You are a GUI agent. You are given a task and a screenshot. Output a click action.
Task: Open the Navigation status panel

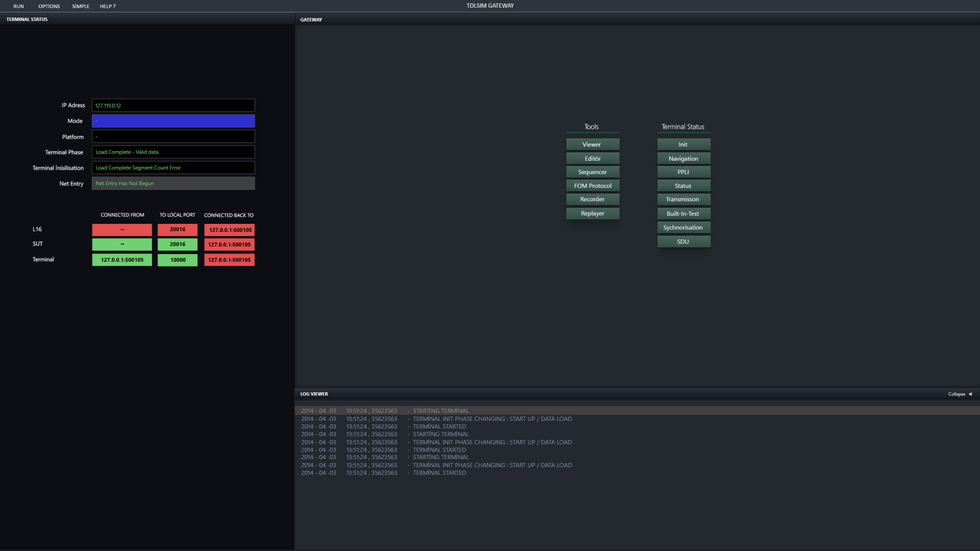[x=683, y=158]
